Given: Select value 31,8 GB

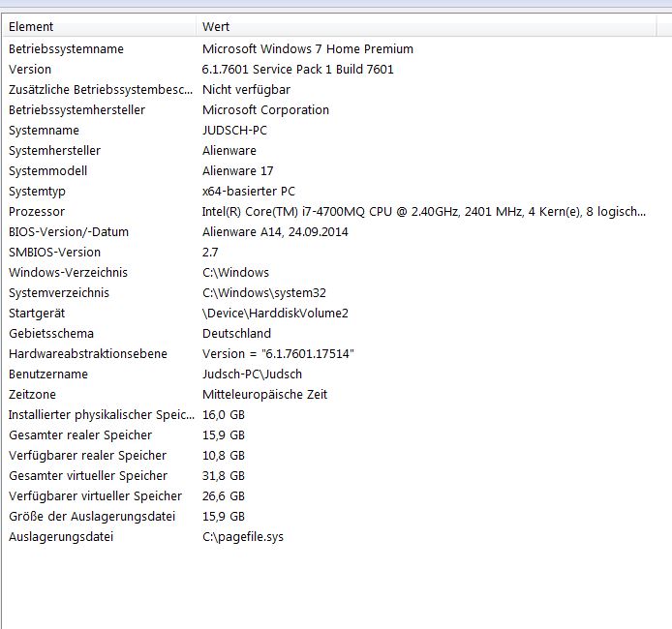Looking at the screenshot, I should click(224, 476).
